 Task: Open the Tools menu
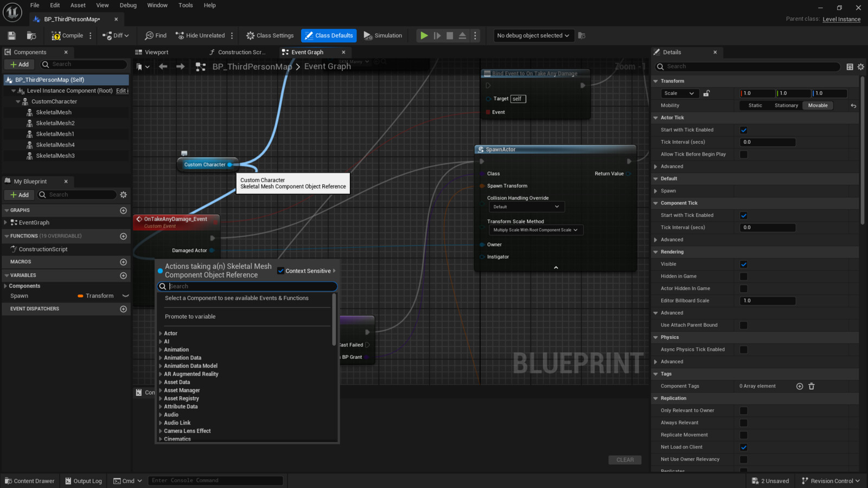tap(186, 5)
